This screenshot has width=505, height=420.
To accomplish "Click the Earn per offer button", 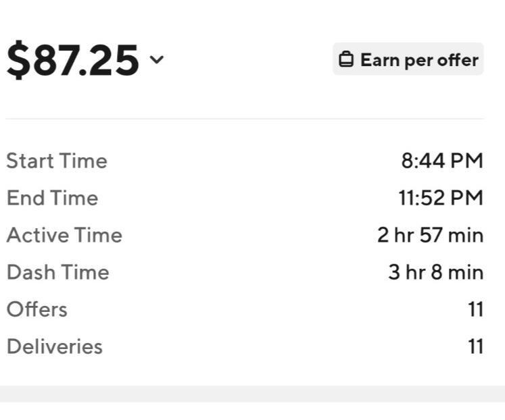I will [x=408, y=59].
